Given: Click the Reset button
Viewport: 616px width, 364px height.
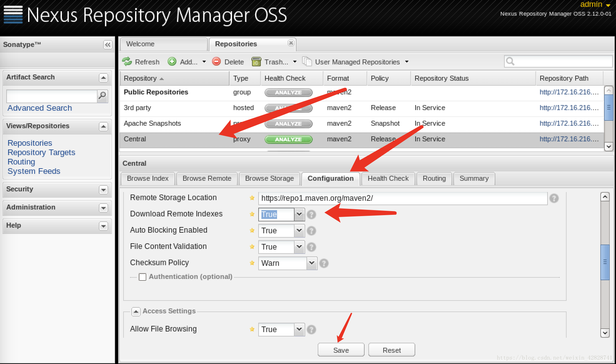Looking at the screenshot, I should coord(392,350).
